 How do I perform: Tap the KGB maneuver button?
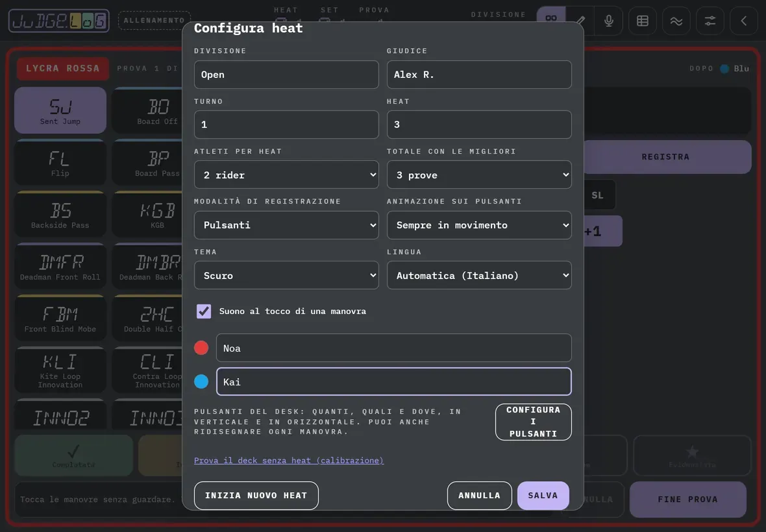pos(147,214)
